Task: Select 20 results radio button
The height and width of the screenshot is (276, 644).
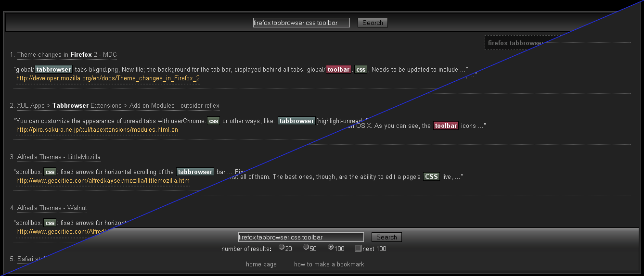Action: tap(282, 247)
